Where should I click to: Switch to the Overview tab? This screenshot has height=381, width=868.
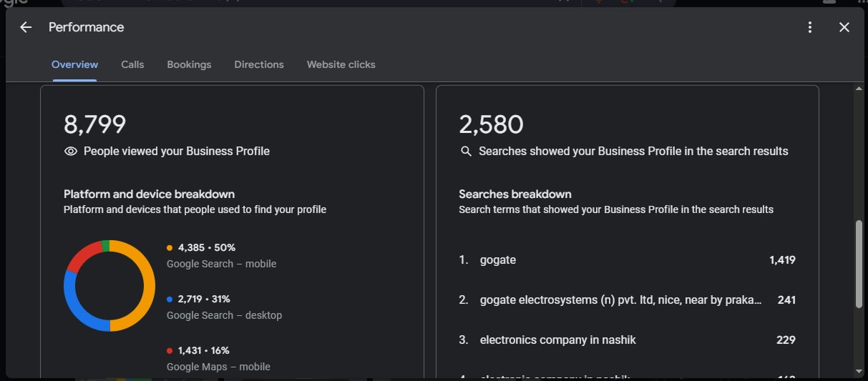[74, 64]
